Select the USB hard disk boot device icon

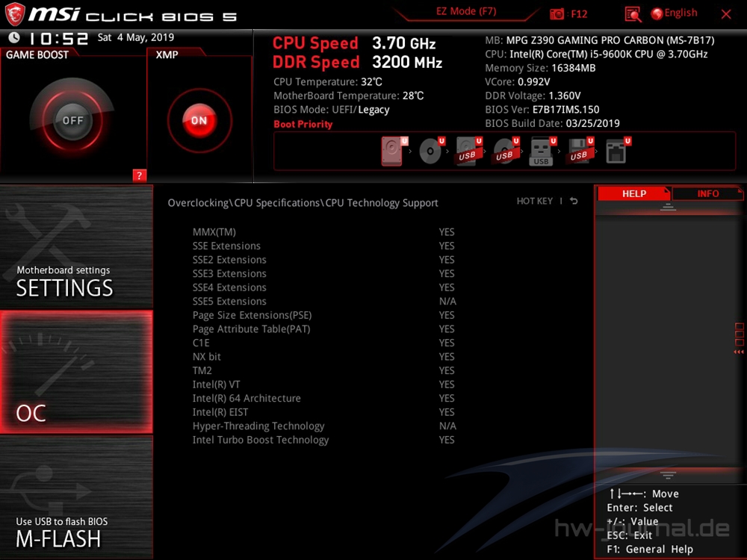(x=468, y=151)
